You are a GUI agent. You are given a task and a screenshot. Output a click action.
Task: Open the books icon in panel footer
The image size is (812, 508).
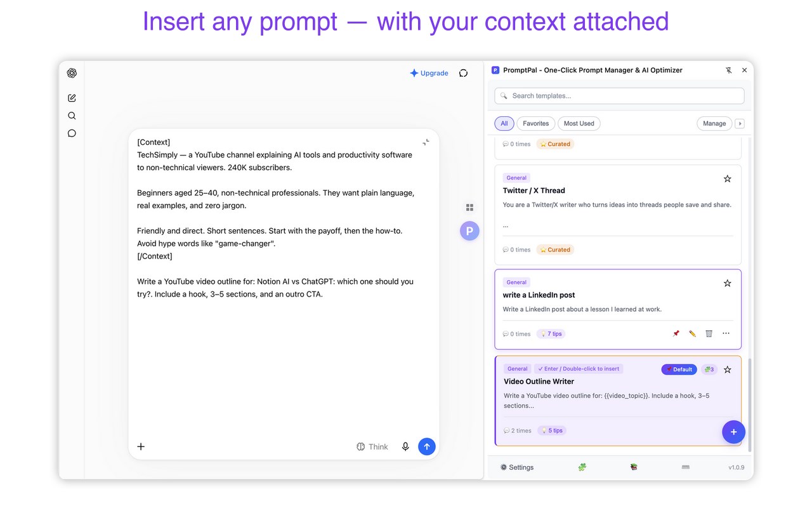(633, 467)
